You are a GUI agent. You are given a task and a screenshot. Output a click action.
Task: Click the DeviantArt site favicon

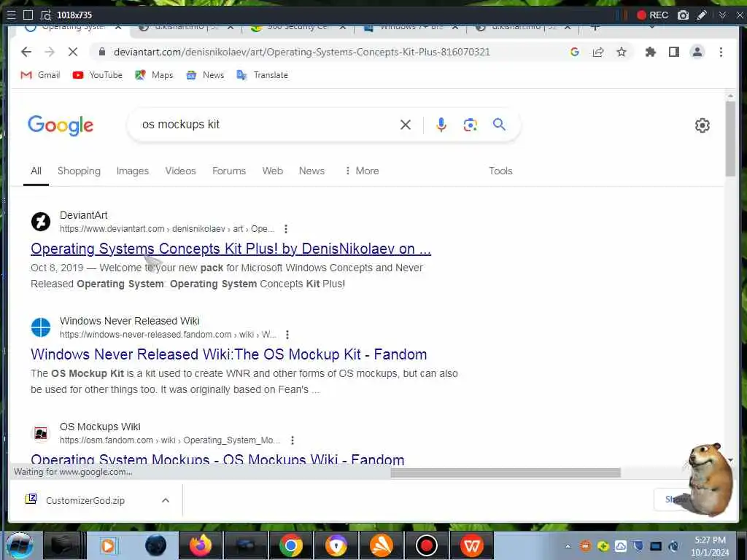pos(41,222)
